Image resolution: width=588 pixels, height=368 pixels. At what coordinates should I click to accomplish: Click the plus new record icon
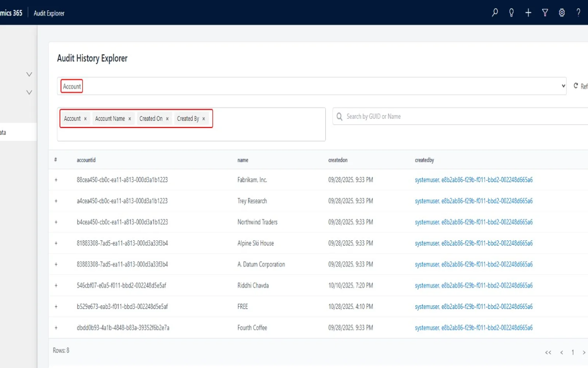point(528,13)
